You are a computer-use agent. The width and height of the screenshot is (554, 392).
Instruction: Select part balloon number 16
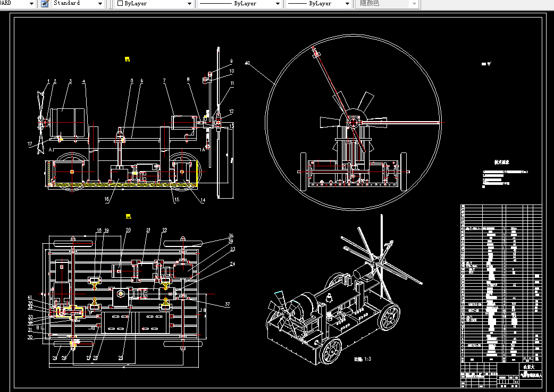[x=107, y=199]
